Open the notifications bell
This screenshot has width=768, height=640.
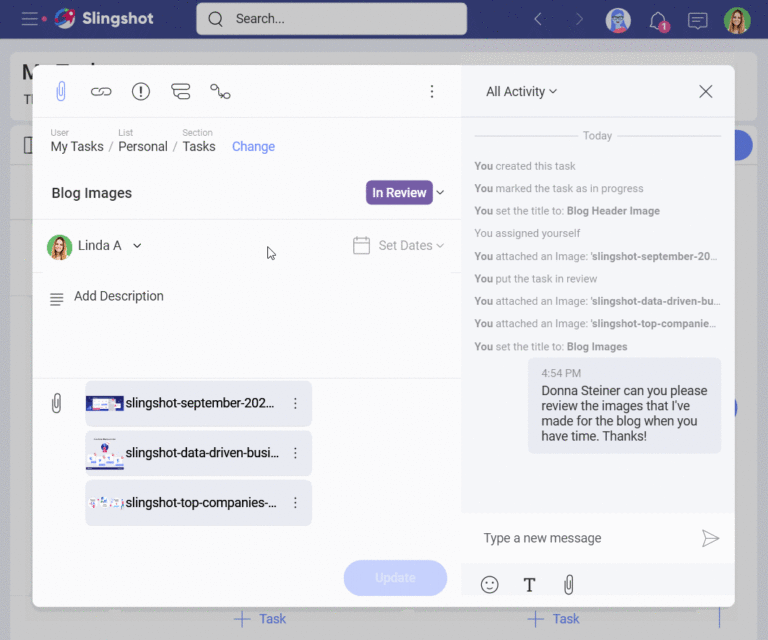[658, 19]
